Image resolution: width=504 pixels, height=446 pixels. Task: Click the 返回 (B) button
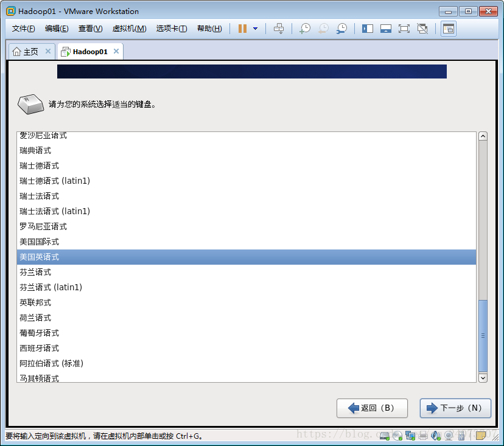tap(372, 408)
